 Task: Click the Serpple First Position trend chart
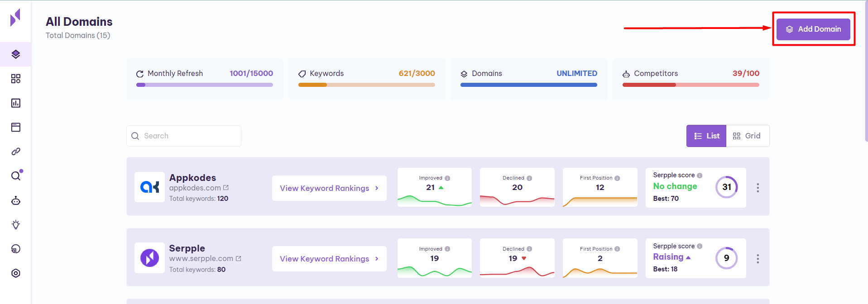click(600, 272)
